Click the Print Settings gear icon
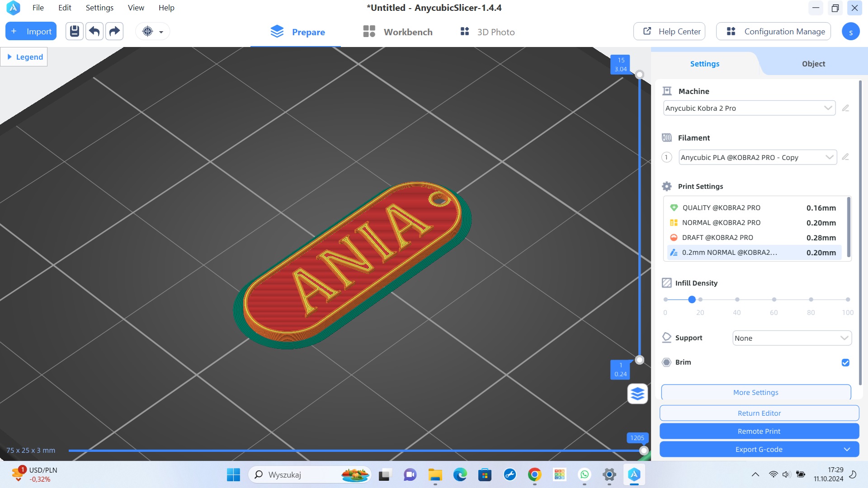 click(666, 186)
